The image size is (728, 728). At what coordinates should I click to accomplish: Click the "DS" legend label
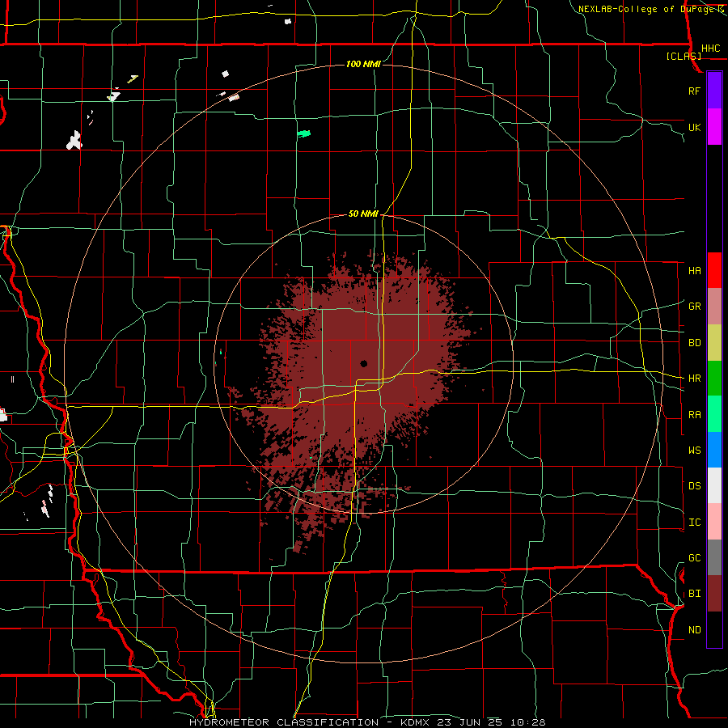pyautogui.click(x=694, y=486)
